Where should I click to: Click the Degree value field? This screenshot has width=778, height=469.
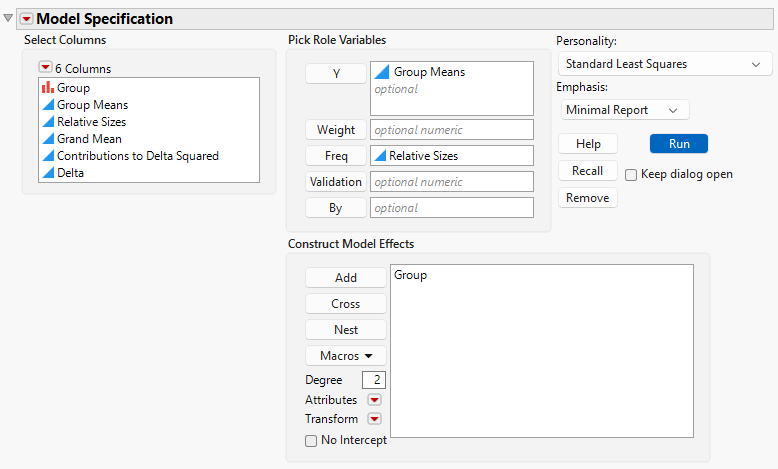(373, 380)
